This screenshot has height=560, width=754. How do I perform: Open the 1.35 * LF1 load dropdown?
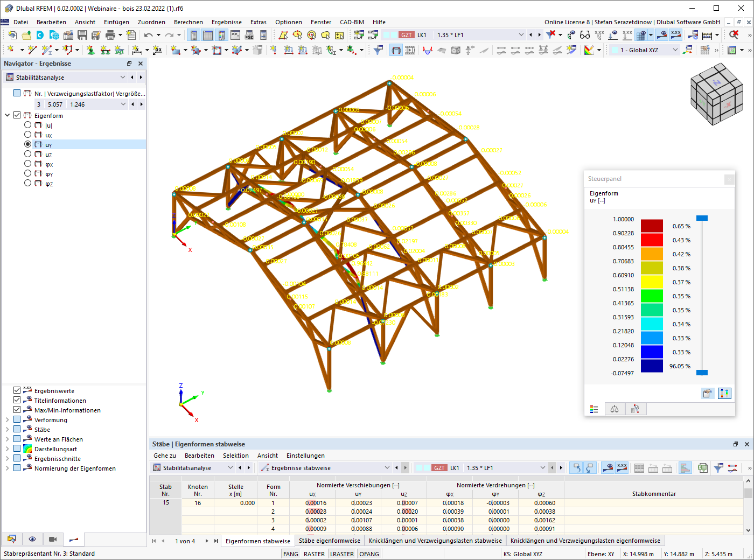(521, 34)
